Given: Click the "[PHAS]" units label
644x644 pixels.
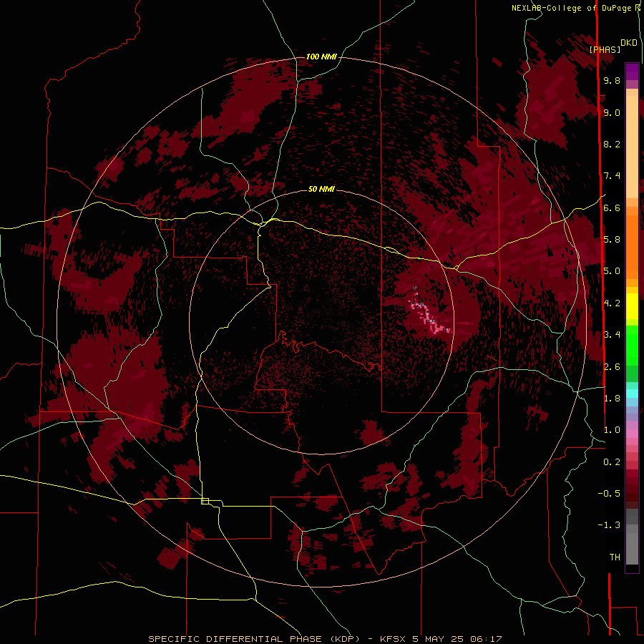Looking at the screenshot, I should pyautogui.click(x=605, y=49).
